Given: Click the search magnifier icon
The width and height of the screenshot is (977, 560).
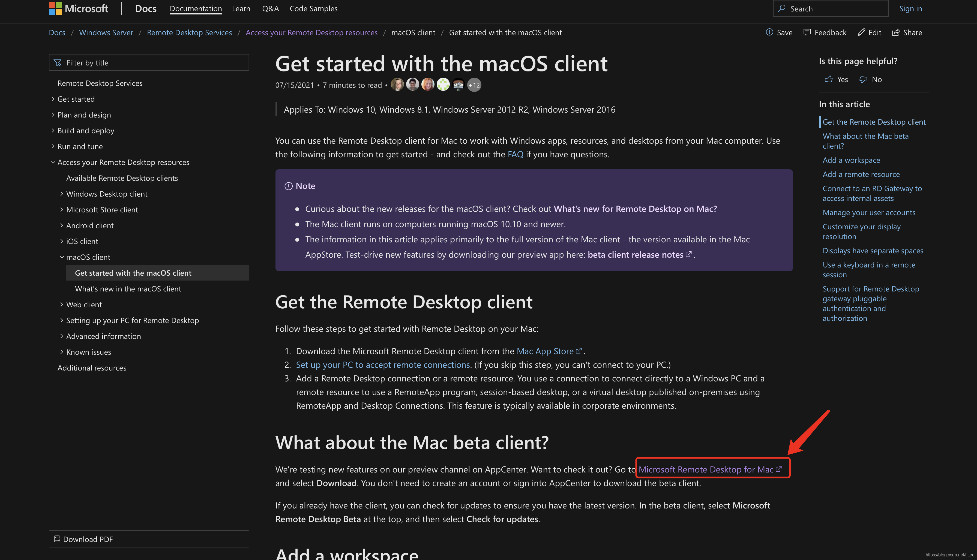Looking at the screenshot, I should point(781,8).
